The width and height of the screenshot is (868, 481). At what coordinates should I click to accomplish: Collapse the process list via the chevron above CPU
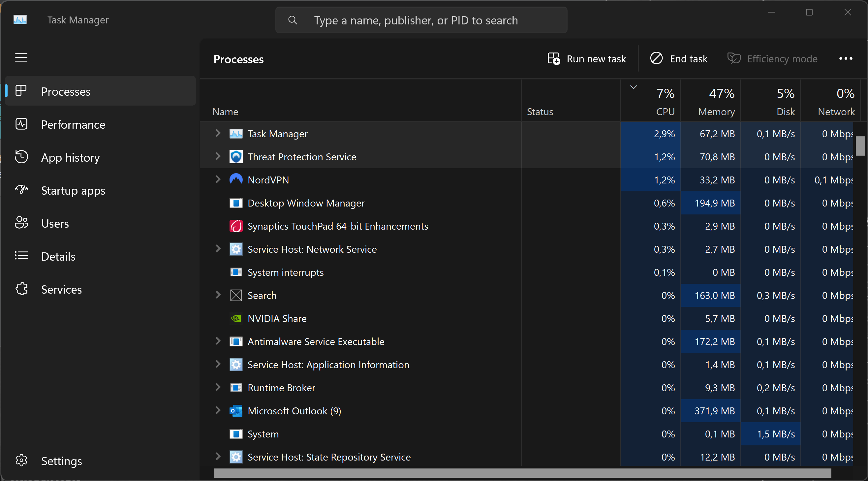click(634, 87)
